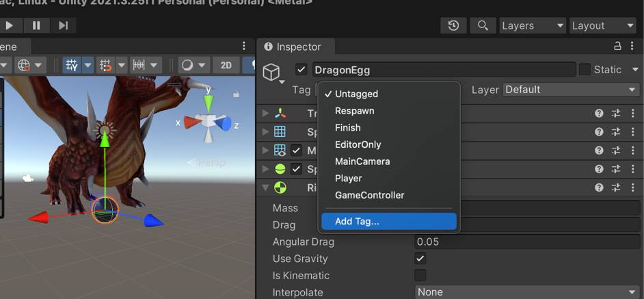Open the Layer dropdown showing Default
Image resolution: width=644 pixels, height=299 pixels.
pos(571,90)
